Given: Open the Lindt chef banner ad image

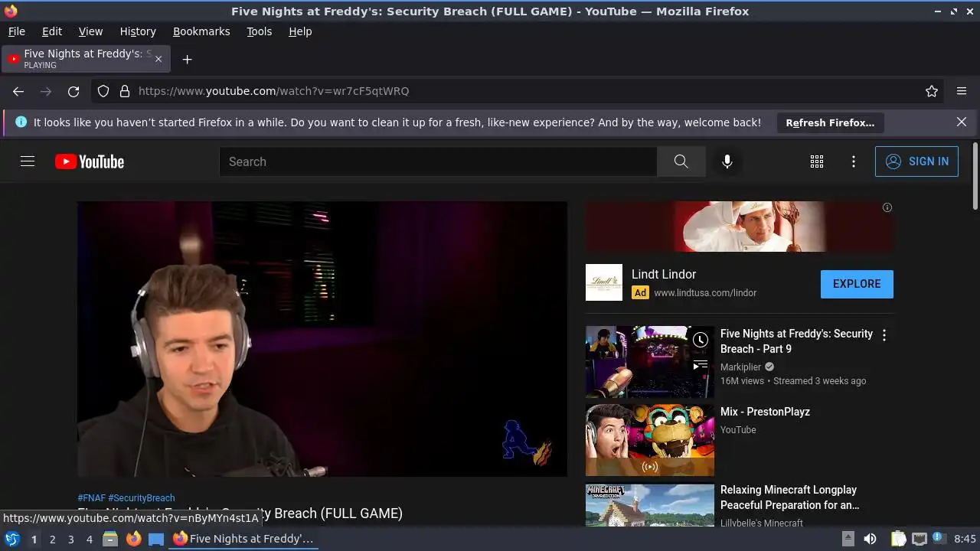Looking at the screenshot, I should pyautogui.click(x=740, y=227).
